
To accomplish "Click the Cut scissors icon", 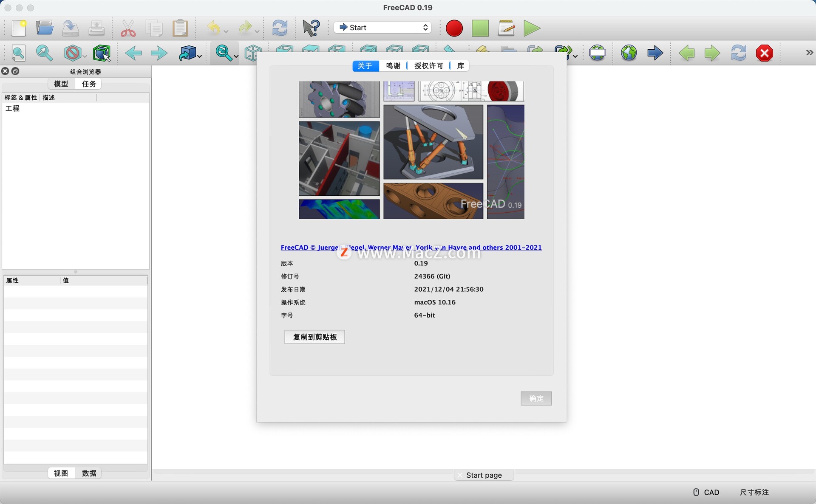I will [x=128, y=28].
